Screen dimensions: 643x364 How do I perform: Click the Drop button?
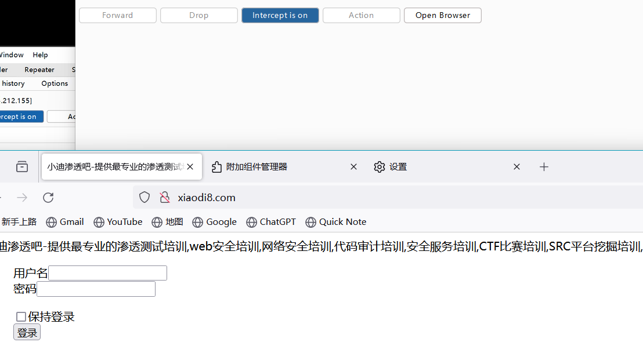click(x=199, y=15)
